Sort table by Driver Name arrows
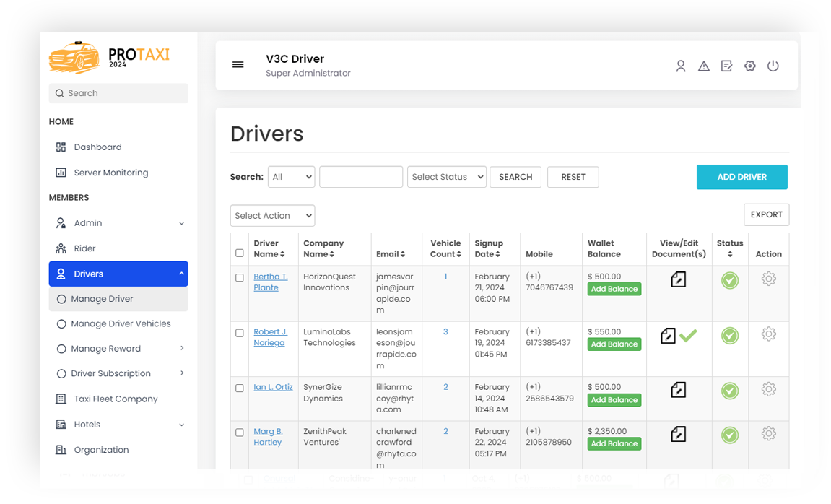This screenshot has height=504, width=831. (x=282, y=254)
